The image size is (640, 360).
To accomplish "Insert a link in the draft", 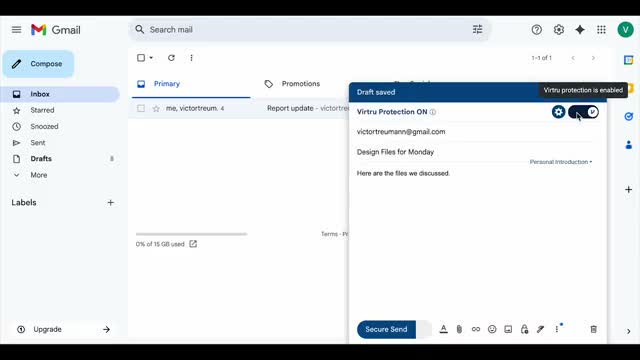I will [x=476, y=329].
